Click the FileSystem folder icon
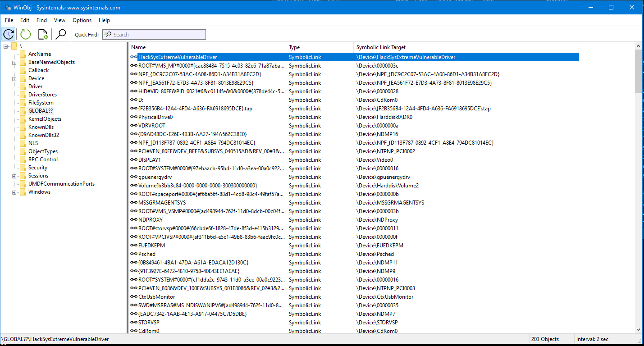The image size is (644, 346). pos(23,103)
